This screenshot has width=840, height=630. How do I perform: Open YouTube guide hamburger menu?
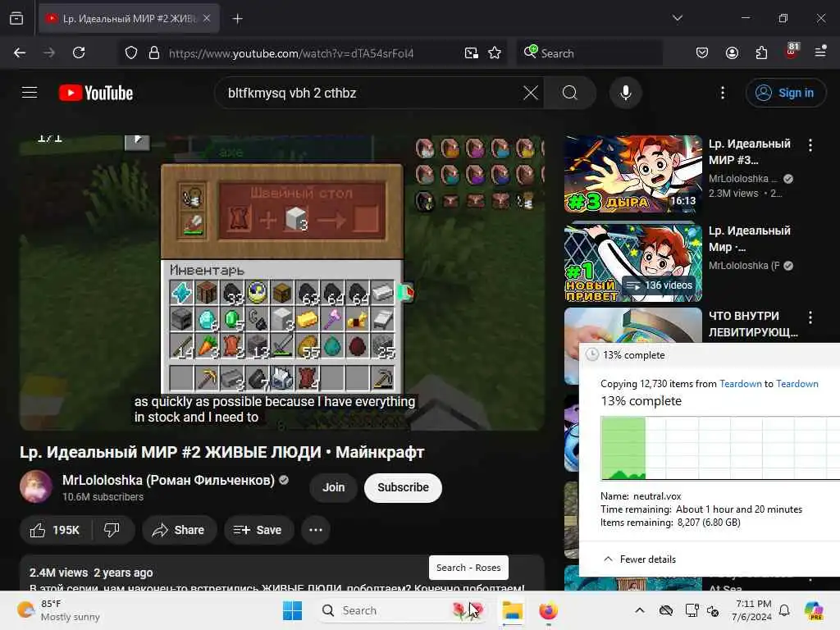30,93
